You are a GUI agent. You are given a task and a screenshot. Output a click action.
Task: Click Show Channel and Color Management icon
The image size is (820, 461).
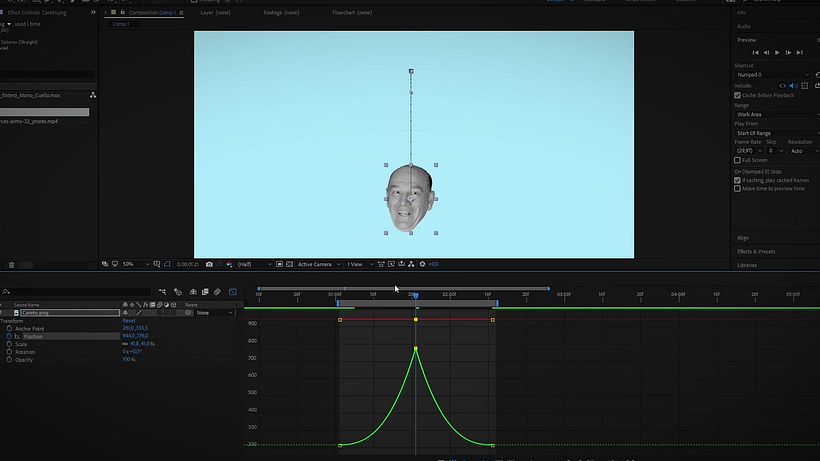[229, 264]
